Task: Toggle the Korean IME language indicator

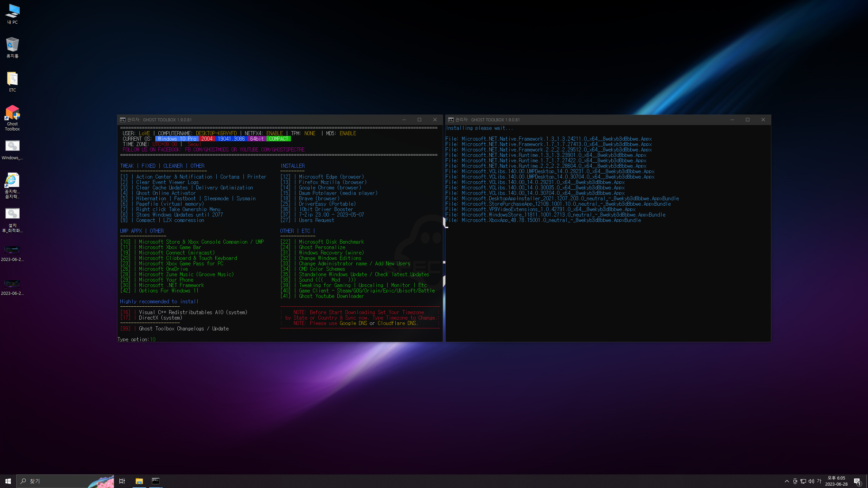Action: 819,481
